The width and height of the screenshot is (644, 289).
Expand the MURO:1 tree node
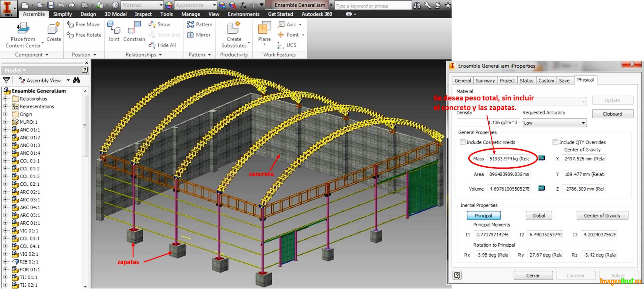[x=5, y=122]
